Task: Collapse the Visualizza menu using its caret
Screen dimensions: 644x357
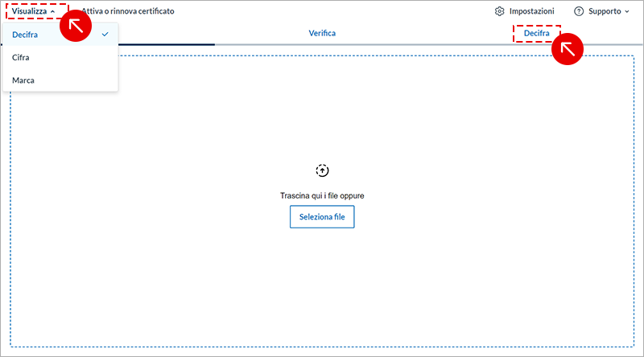Action: point(53,12)
